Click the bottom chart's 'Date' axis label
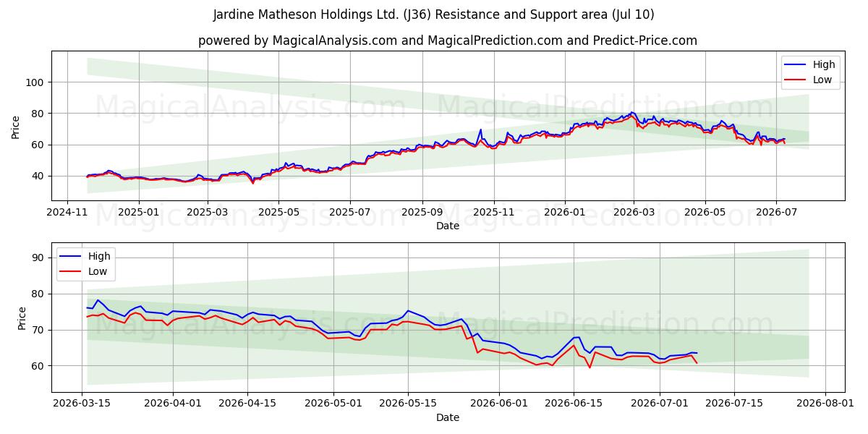Viewport: 868px width, 434px height. (x=448, y=417)
